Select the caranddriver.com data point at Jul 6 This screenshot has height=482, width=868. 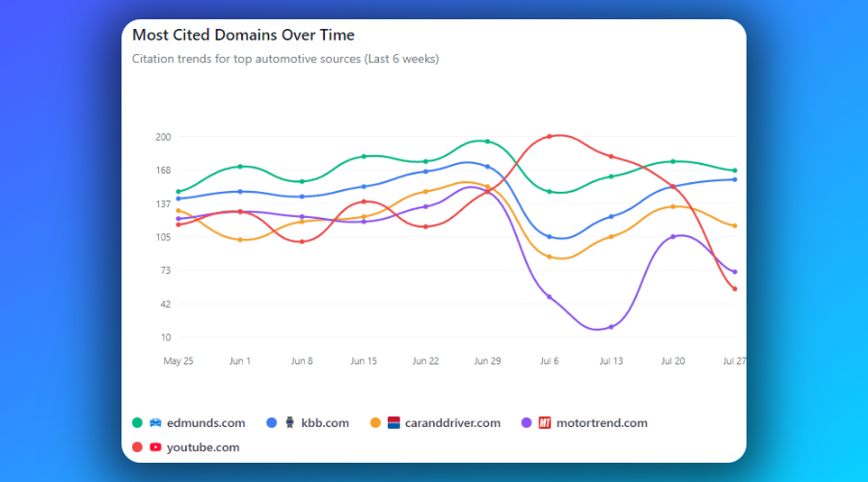point(549,256)
